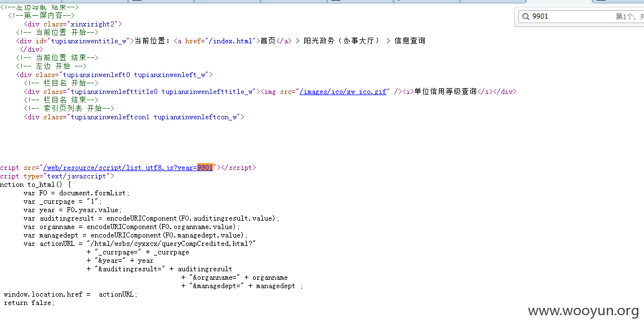Click the comment 第一屏内容

click(x=42, y=16)
